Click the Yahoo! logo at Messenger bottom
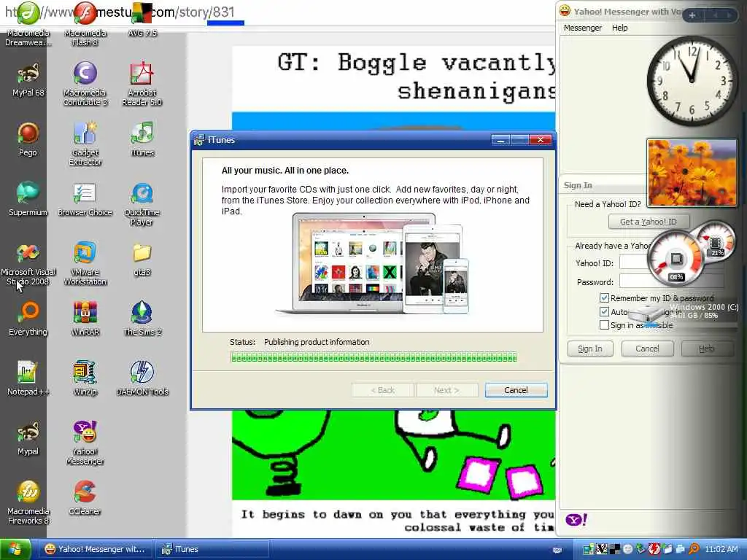 click(x=576, y=519)
